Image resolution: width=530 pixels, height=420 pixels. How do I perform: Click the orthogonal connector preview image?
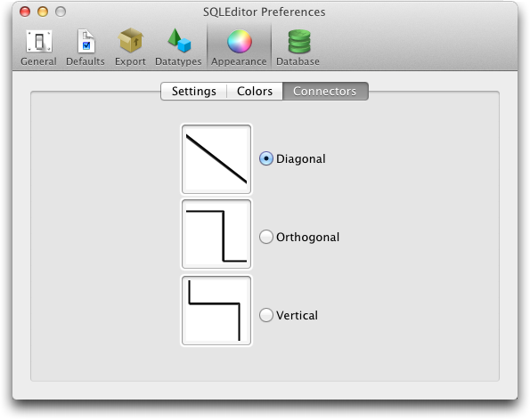(216, 234)
